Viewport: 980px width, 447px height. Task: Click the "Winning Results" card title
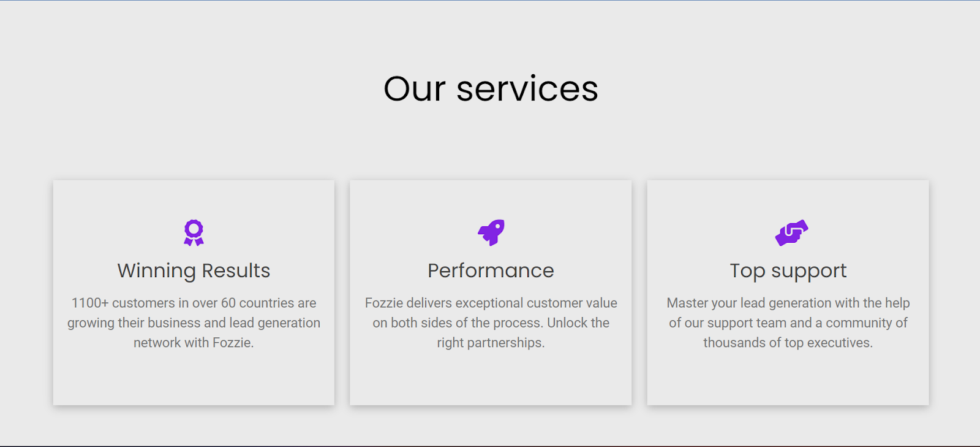coord(194,270)
